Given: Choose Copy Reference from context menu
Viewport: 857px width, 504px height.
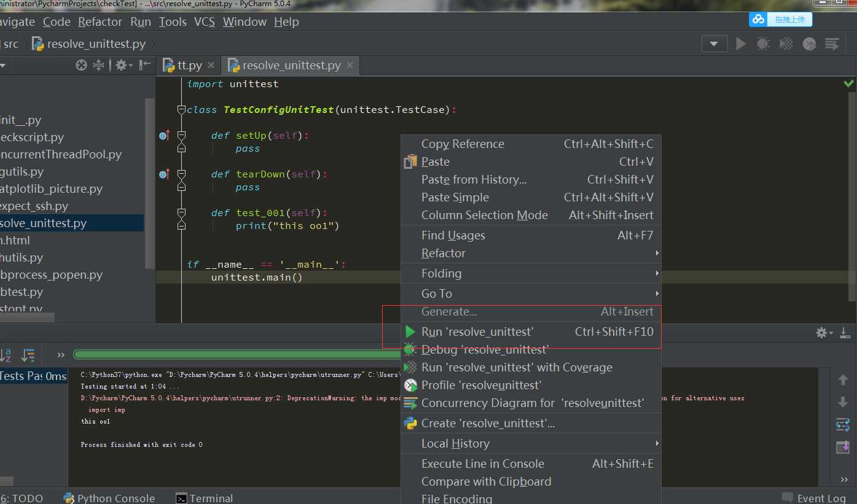Looking at the screenshot, I should [x=531, y=144].
